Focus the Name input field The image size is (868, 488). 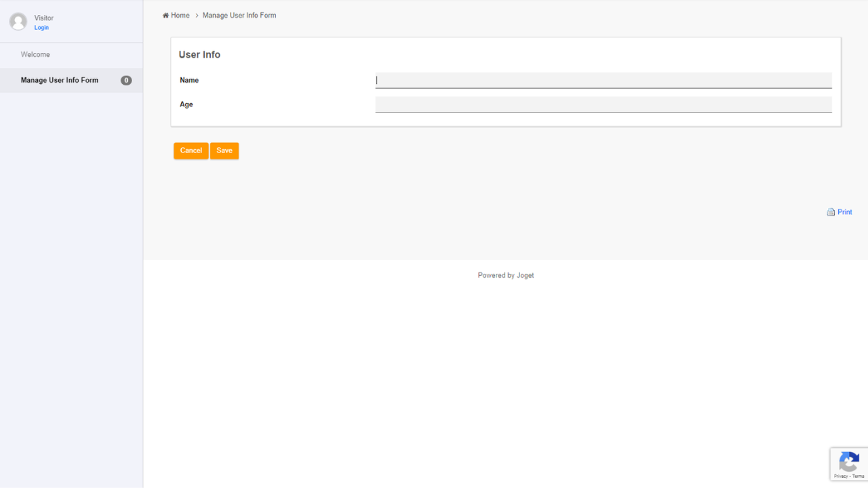point(604,80)
